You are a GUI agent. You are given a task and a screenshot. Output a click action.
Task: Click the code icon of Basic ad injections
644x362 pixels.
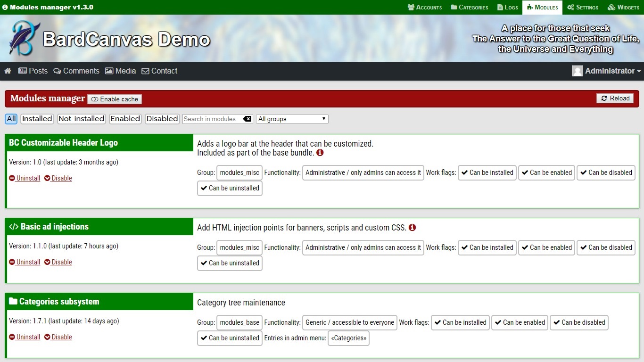coord(14,227)
